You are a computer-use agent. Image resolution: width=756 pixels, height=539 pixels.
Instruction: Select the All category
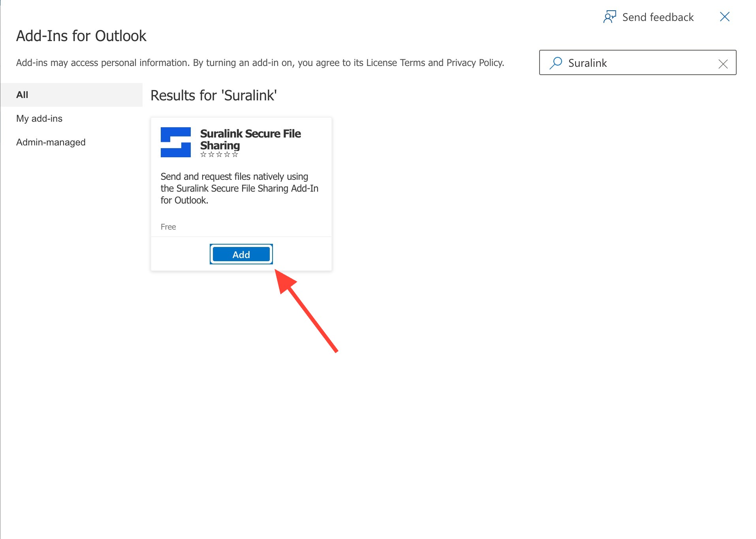click(x=71, y=95)
